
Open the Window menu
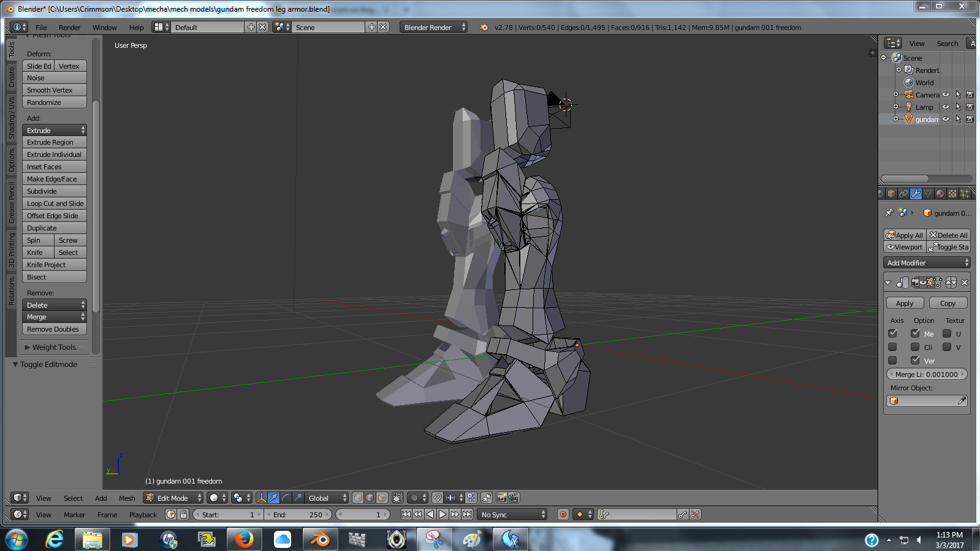[x=105, y=27]
